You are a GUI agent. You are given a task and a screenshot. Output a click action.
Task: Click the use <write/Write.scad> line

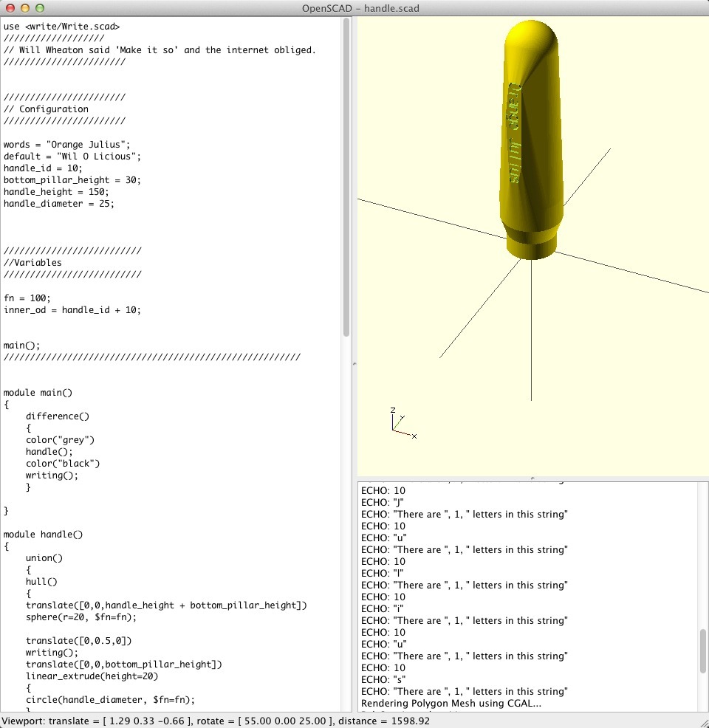point(56,27)
